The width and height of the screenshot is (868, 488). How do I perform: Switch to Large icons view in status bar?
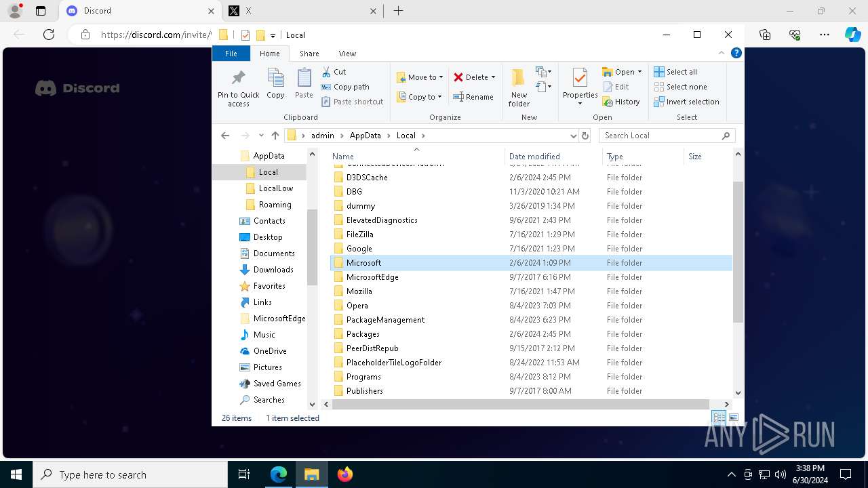tap(734, 418)
